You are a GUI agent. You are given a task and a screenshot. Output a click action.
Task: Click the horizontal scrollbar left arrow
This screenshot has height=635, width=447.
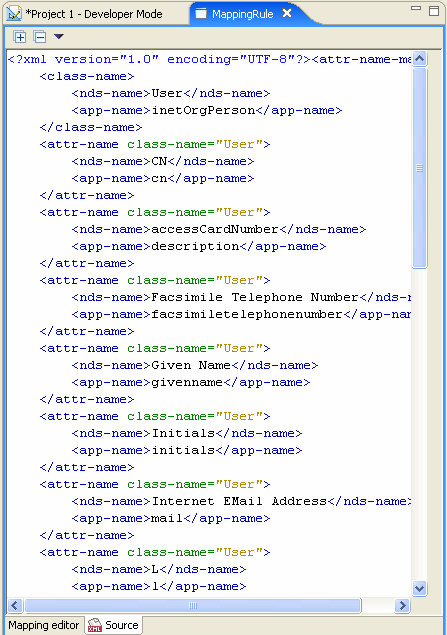pos(15,605)
